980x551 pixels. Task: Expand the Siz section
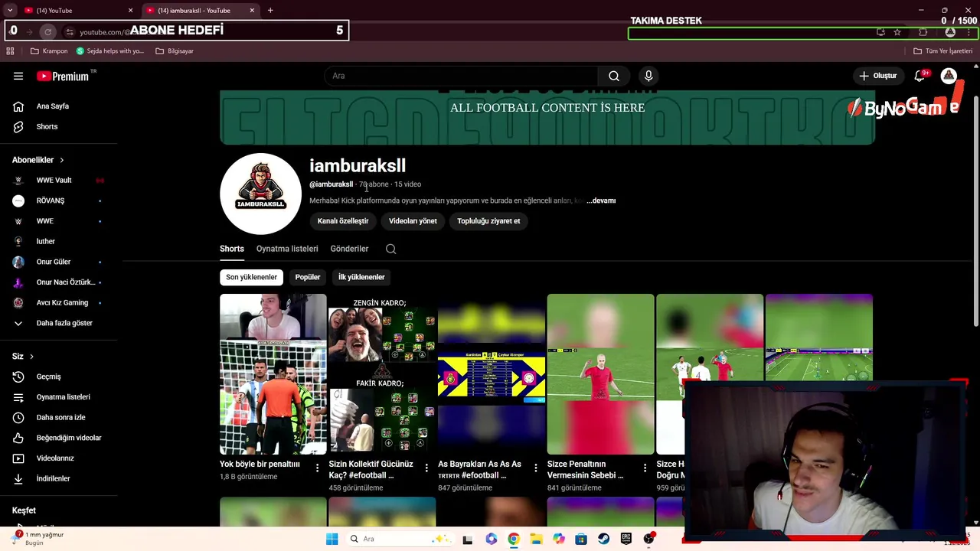(x=23, y=356)
